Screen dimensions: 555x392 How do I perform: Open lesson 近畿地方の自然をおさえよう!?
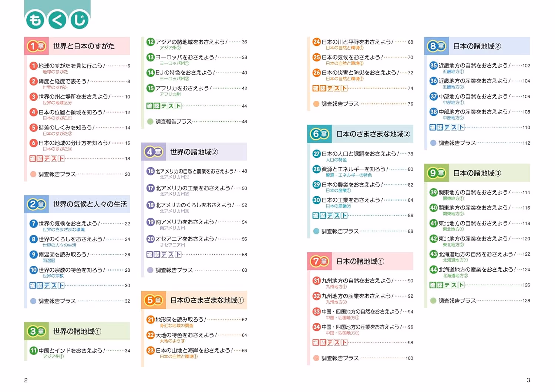tap(474, 66)
